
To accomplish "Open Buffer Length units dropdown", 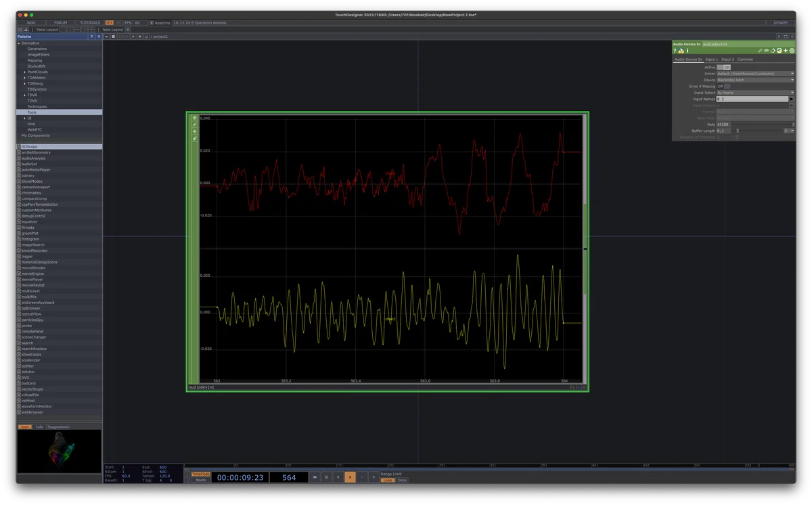I will pos(789,131).
